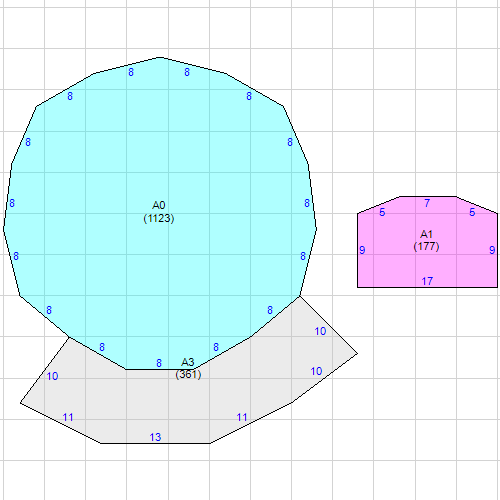The image size is (500, 500).
Task: Click the "A1" label in the pink shape
Action: click(426, 234)
